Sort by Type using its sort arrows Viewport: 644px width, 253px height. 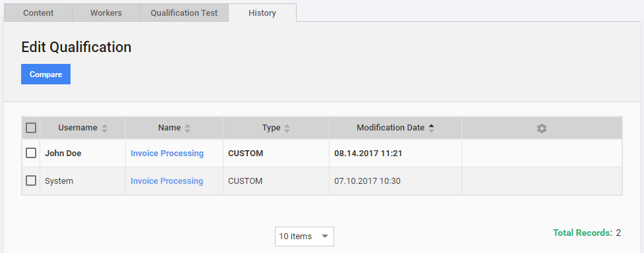click(287, 128)
